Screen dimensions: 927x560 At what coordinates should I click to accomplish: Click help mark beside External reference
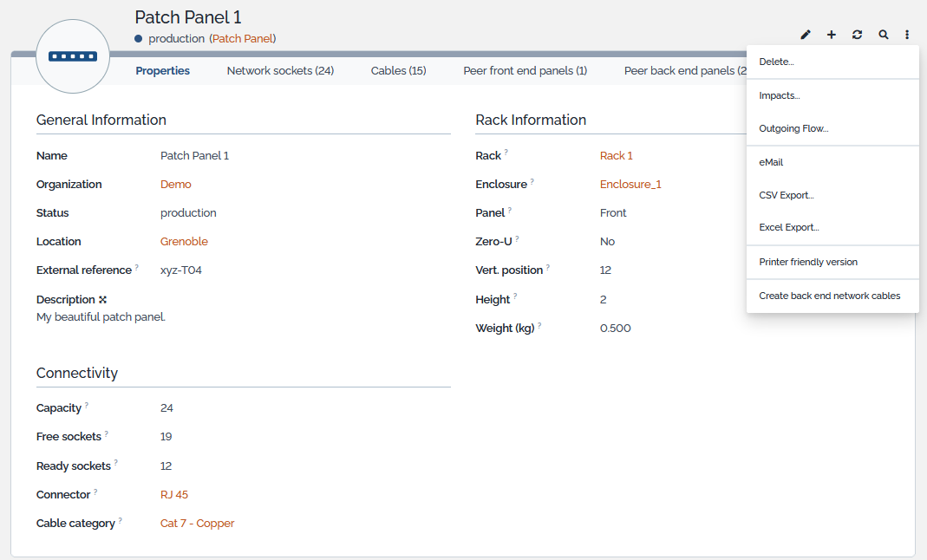(x=137, y=268)
